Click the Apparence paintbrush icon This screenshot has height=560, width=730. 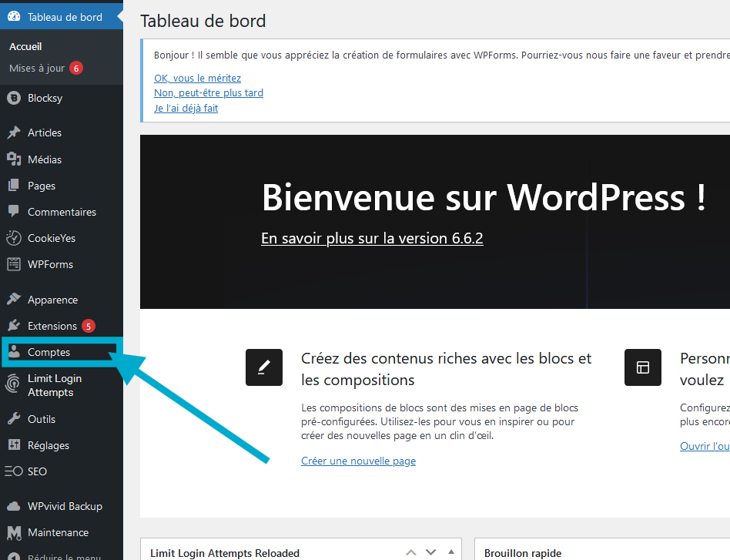[14, 299]
